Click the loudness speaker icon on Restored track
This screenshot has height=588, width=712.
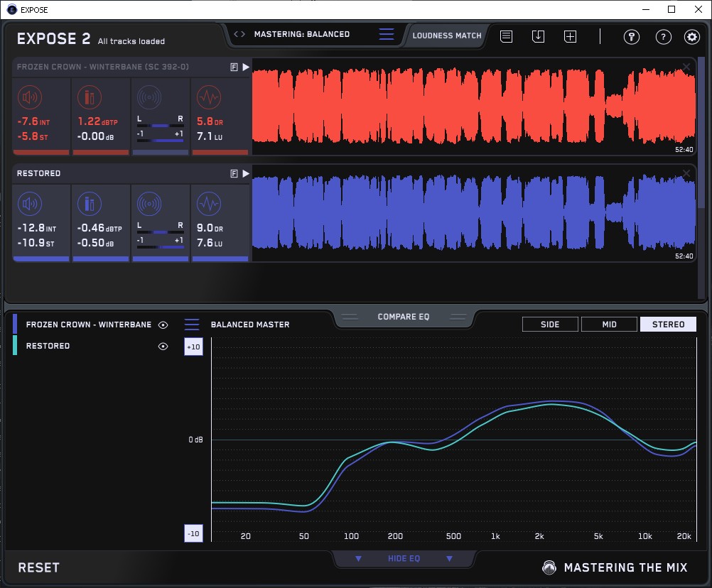(29, 205)
